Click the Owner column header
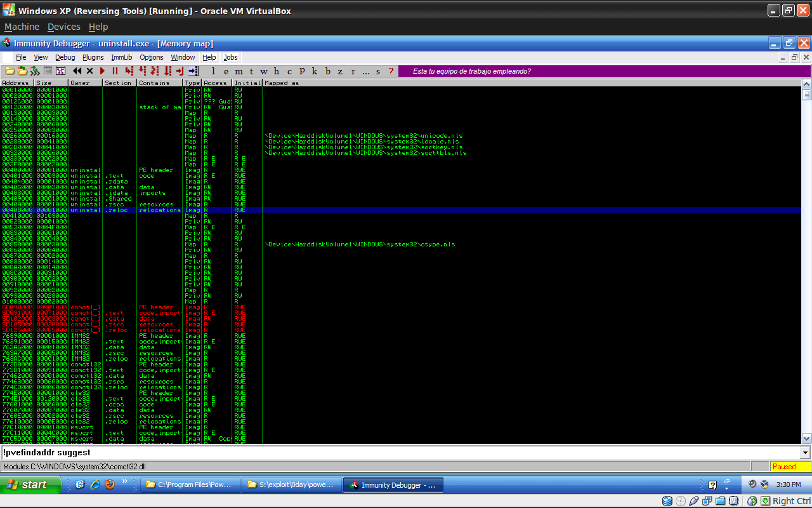812x508 pixels. [86, 83]
